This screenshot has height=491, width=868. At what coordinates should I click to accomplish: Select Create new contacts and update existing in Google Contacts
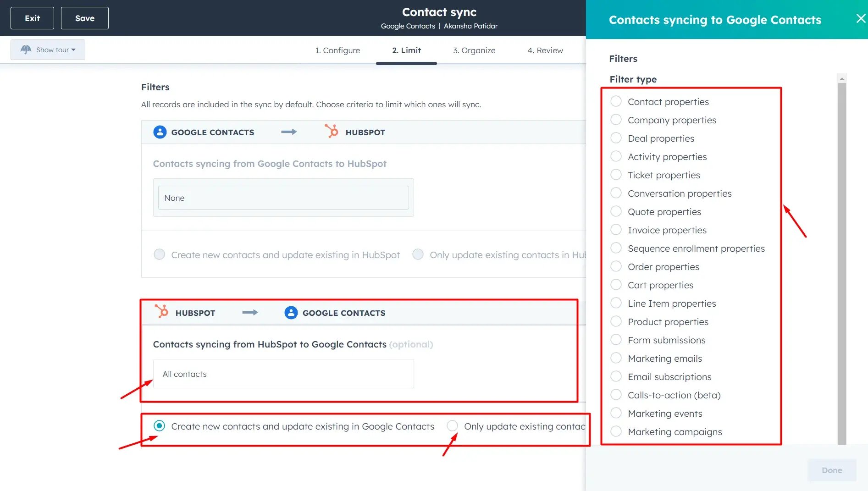click(159, 426)
